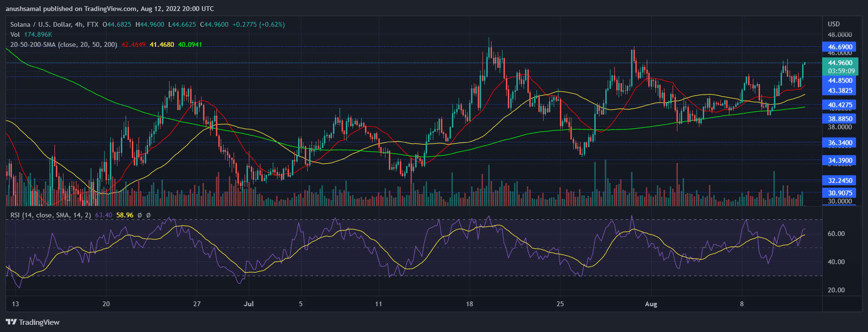
Task: Select the 40.4275 price level tag
Action: [x=840, y=105]
